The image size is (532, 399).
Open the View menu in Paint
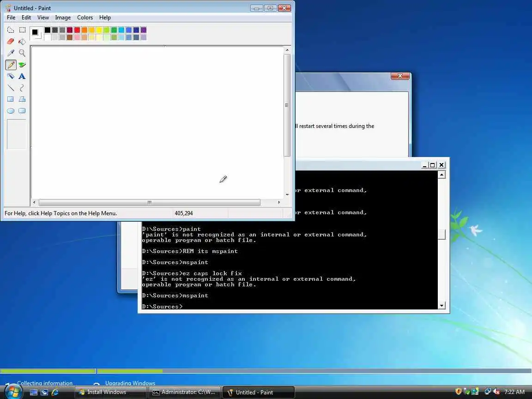pyautogui.click(x=43, y=17)
